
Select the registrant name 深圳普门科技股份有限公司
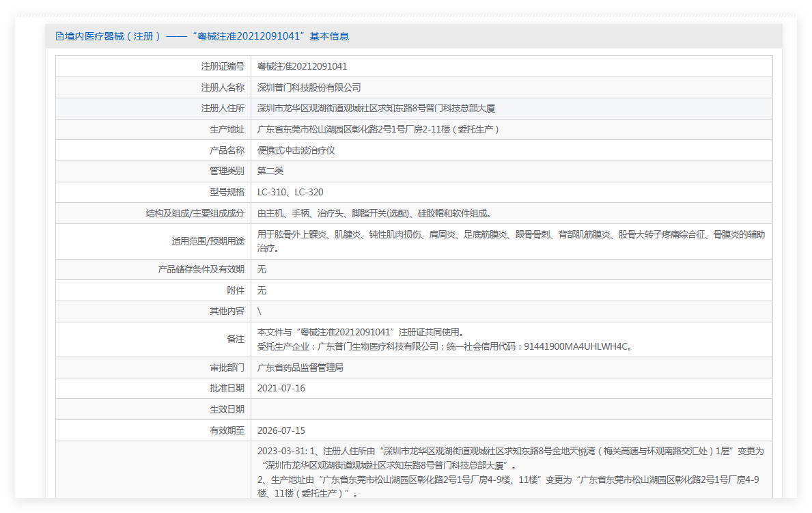point(309,87)
